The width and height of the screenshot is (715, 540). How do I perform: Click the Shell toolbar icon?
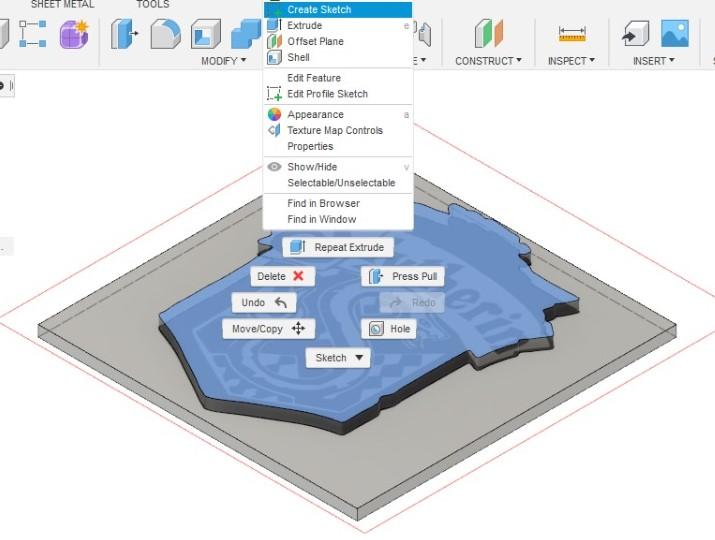pyautogui.click(x=206, y=34)
